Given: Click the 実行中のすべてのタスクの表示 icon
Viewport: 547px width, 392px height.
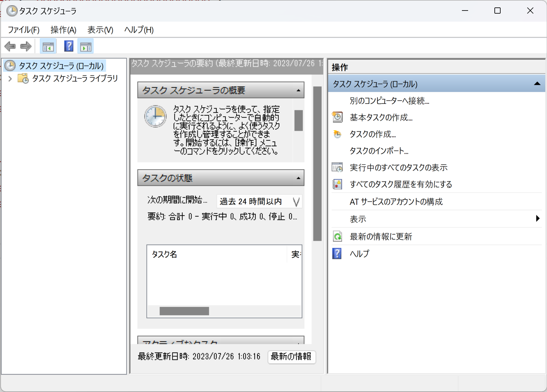Looking at the screenshot, I should [x=337, y=167].
